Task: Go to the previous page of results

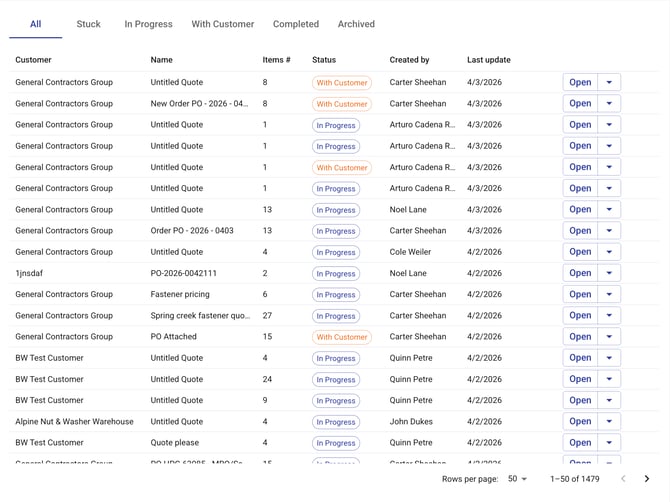Action: pos(623,479)
